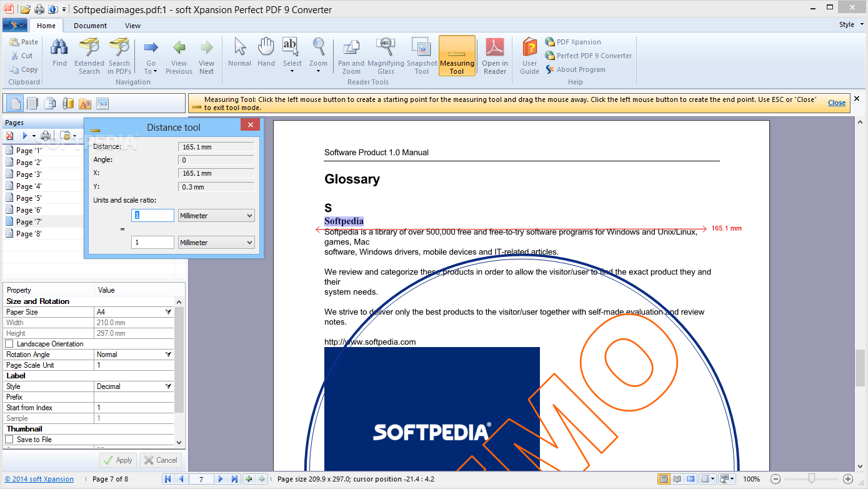Open Search in PDFs tool

119,56
